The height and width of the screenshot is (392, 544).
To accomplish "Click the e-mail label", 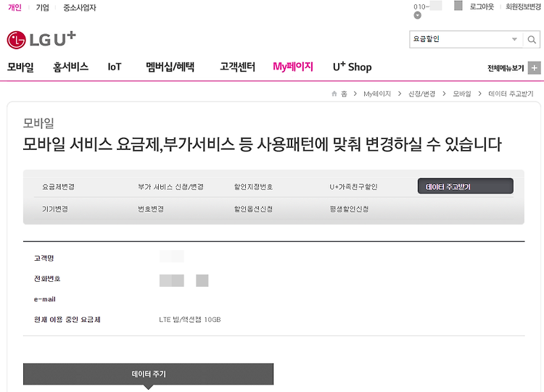I will [45, 299].
